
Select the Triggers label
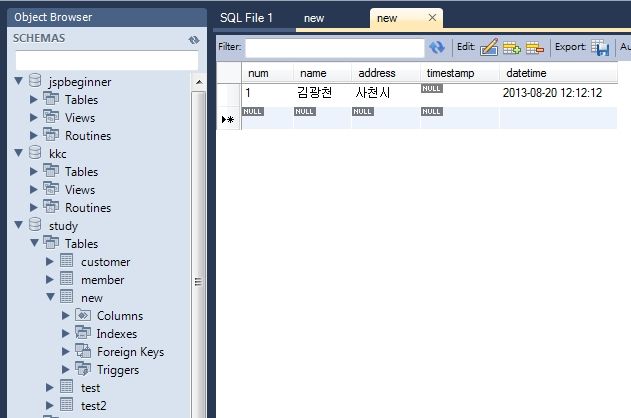(118, 370)
